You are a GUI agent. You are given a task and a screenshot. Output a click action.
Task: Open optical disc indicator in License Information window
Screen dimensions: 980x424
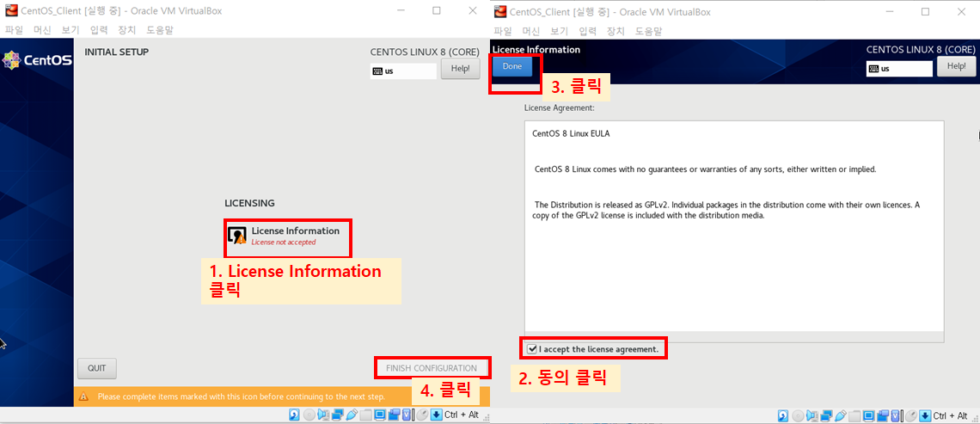coord(798,416)
